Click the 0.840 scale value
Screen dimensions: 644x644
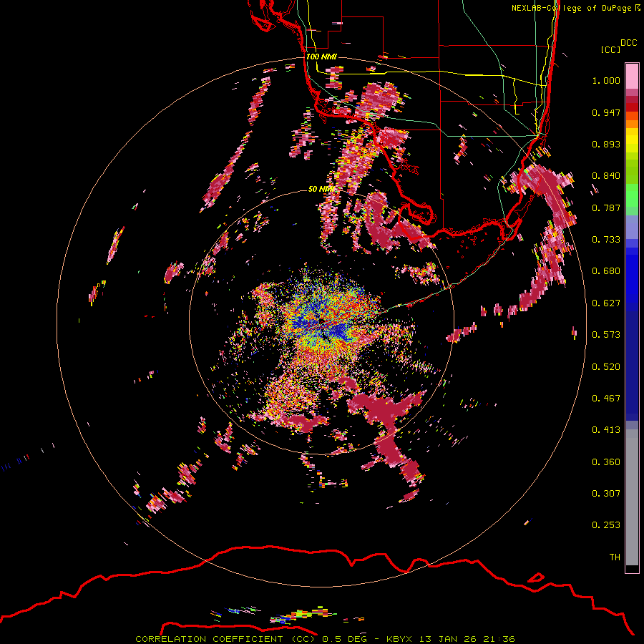(x=606, y=176)
